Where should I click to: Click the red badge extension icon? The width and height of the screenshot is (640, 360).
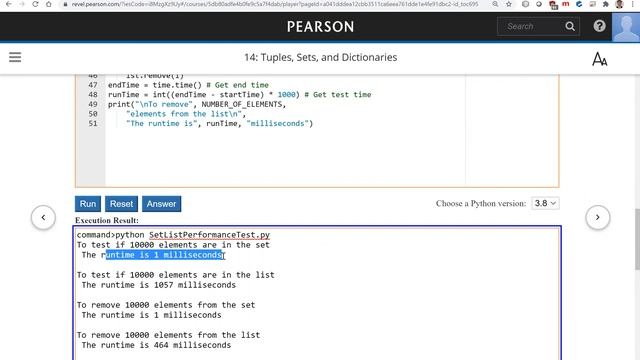click(553, 4)
